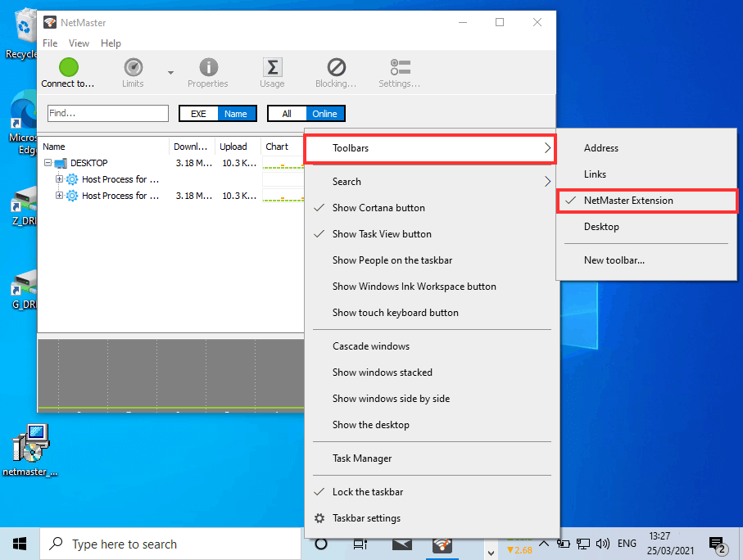Click the first Host Process gear icon
Screen dimensions: 743x560
[72, 179]
